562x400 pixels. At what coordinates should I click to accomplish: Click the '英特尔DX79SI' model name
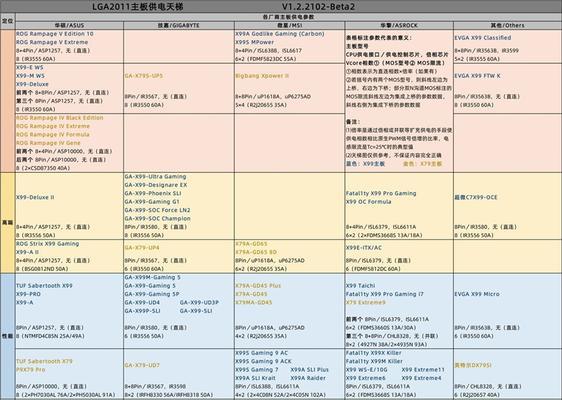473,365
